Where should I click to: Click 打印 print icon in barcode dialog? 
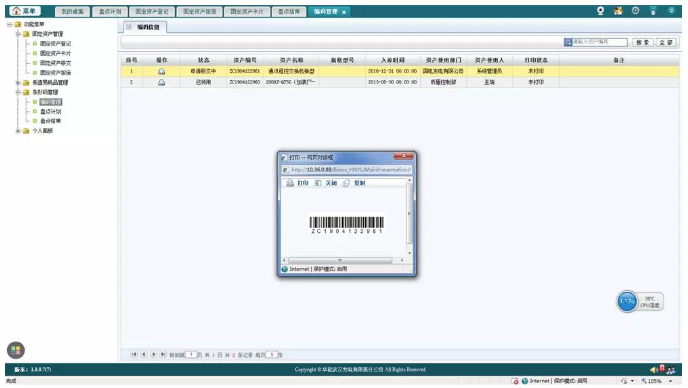[x=290, y=183]
